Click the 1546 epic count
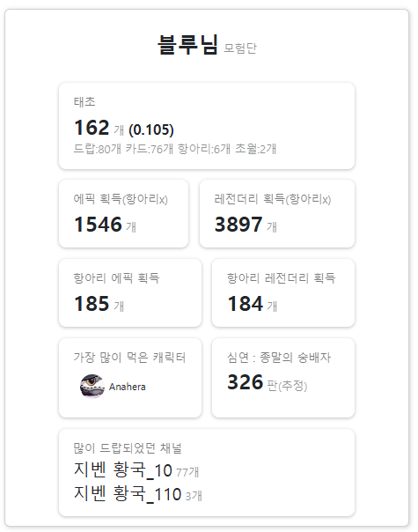 [98, 225]
